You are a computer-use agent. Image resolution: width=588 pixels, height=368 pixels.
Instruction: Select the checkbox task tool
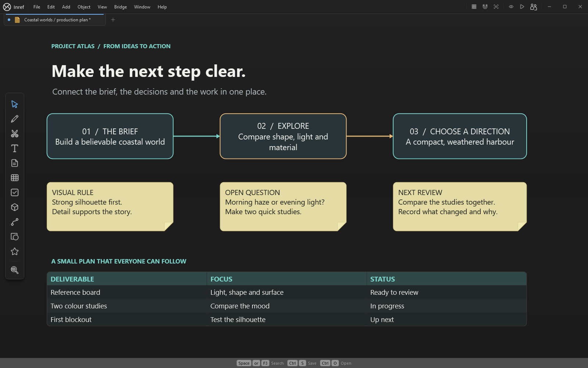15,192
